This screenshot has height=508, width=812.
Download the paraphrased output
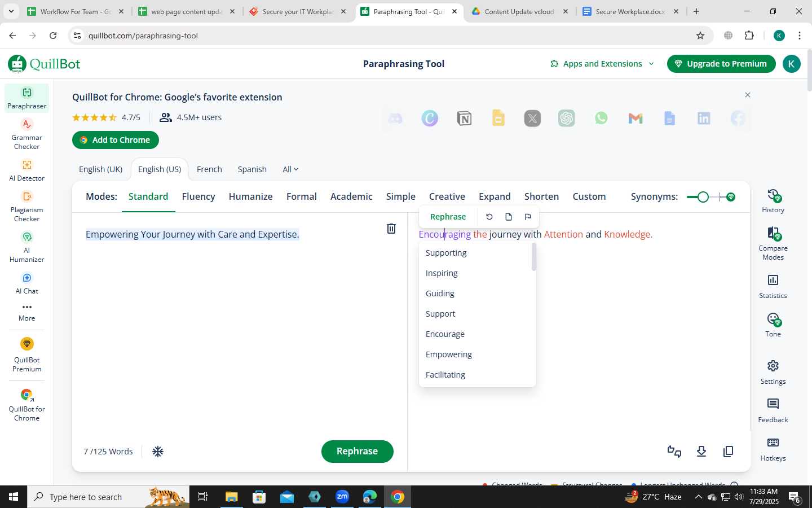701,452
